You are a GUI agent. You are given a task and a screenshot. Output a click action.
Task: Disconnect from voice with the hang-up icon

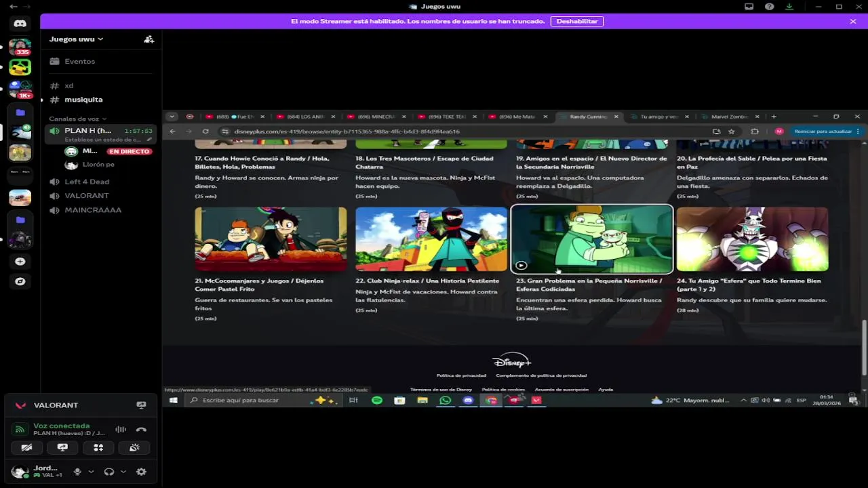click(x=141, y=429)
